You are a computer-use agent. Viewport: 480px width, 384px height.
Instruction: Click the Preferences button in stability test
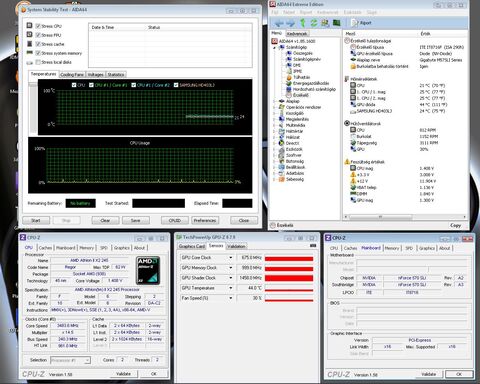pyautogui.click(x=205, y=220)
